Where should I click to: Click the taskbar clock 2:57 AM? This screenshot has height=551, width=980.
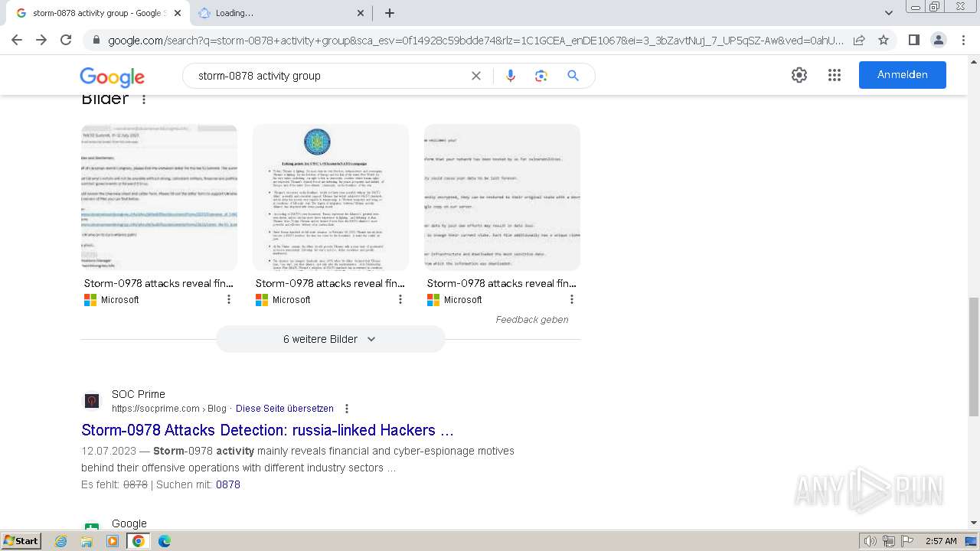tap(941, 541)
